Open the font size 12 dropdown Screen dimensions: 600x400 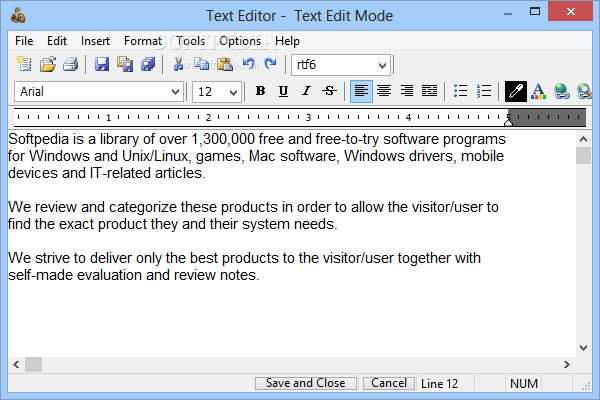(x=233, y=92)
